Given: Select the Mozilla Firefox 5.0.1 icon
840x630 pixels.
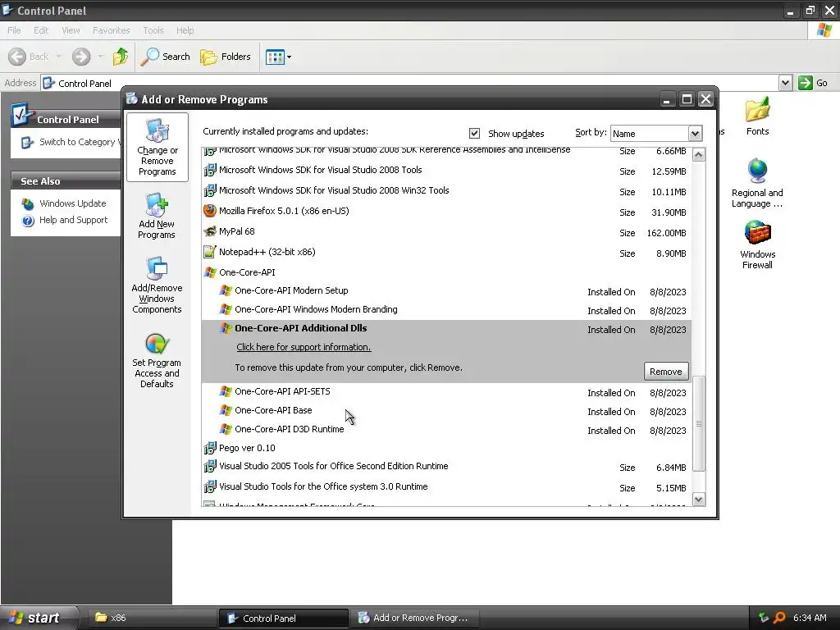Looking at the screenshot, I should pyautogui.click(x=209, y=211).
